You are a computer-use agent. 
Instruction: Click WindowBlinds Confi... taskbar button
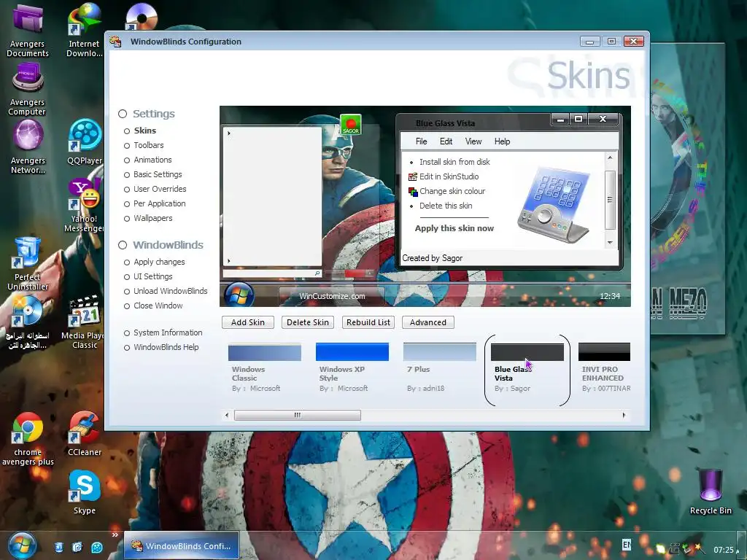[182, 545]
